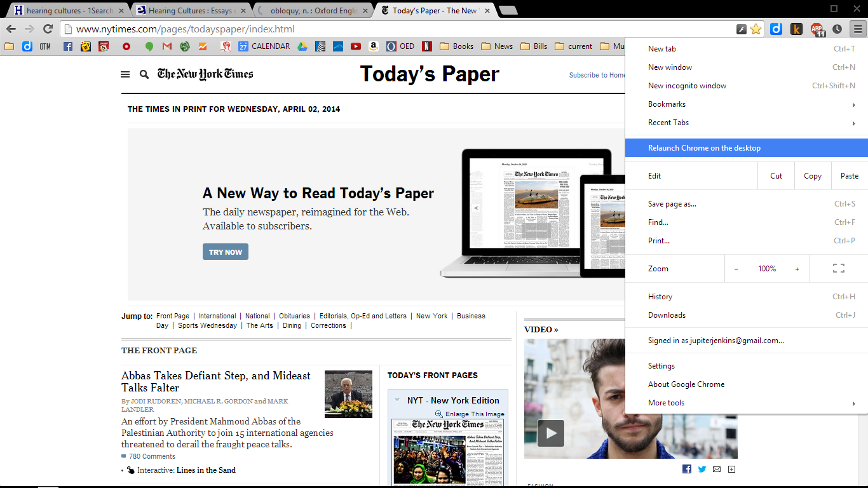868x488 pixels.
Task: Open the Books bookmark folder
Action: pos(456,46)
